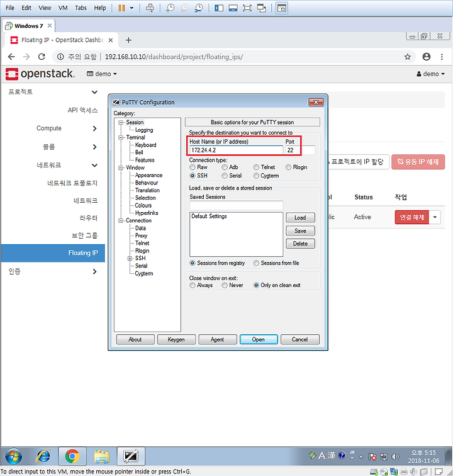Click the PuTTY Keygen button
This screenshot has width=453, height=476.
click(176, 339)
